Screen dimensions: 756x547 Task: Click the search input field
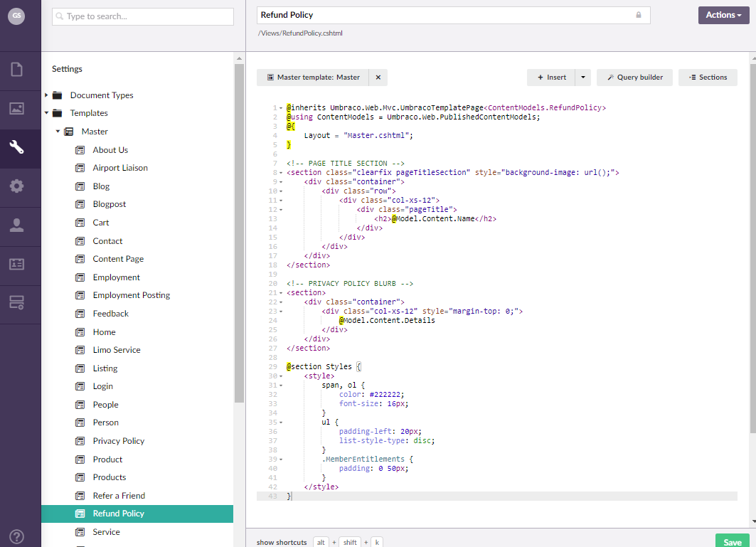tap(143, 16)
